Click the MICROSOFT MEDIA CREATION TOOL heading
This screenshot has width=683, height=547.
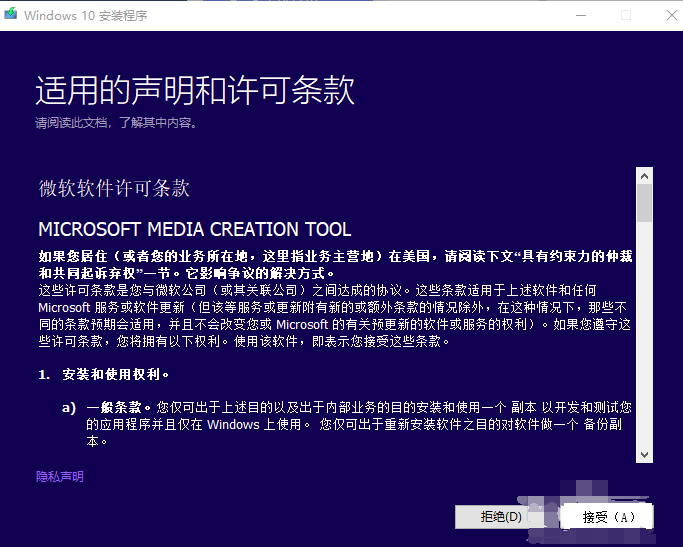pyautogui.click(x=194, y=229)
